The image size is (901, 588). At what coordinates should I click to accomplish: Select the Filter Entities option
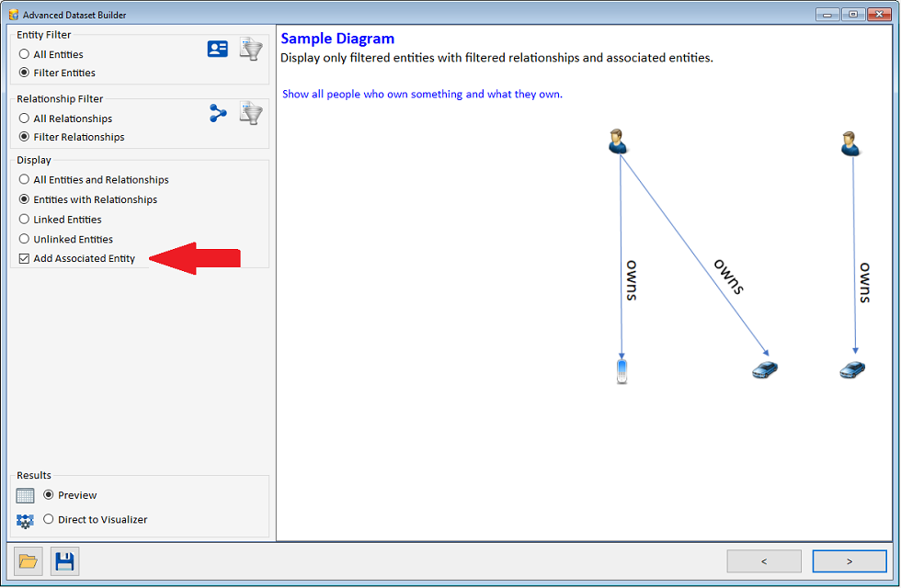pyautogui.click(x=25, y=73)
